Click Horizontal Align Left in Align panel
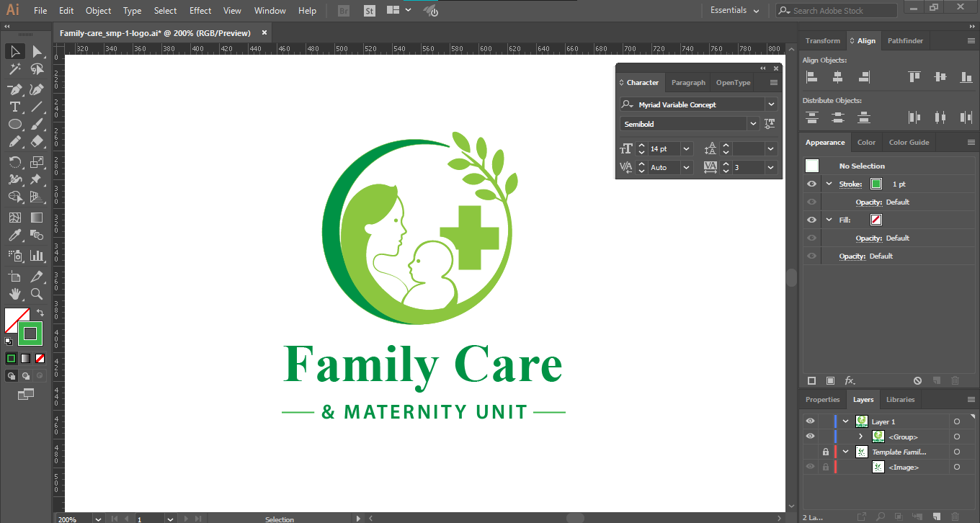 pyautogui.click(x=812, y=76)
